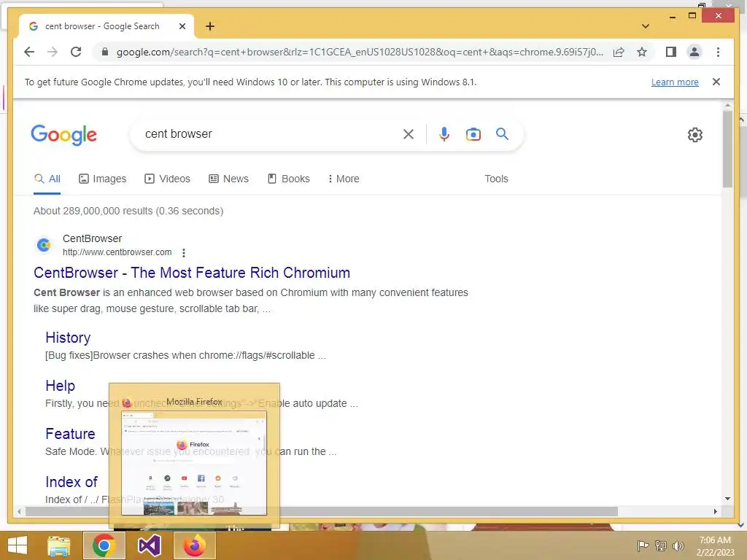Open the Chrome profile menu
Image resolution: width=747 pixels, height=560 pixels.
tap(694, 52)
